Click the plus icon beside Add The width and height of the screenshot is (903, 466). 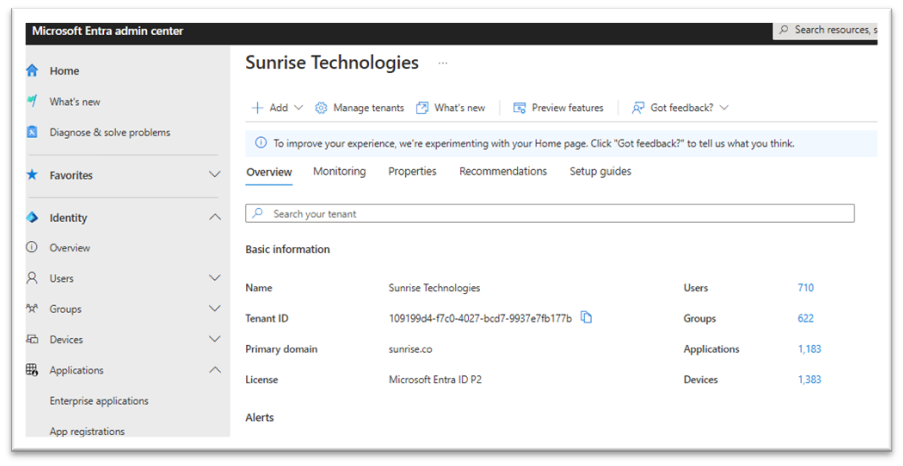[257, 108]
